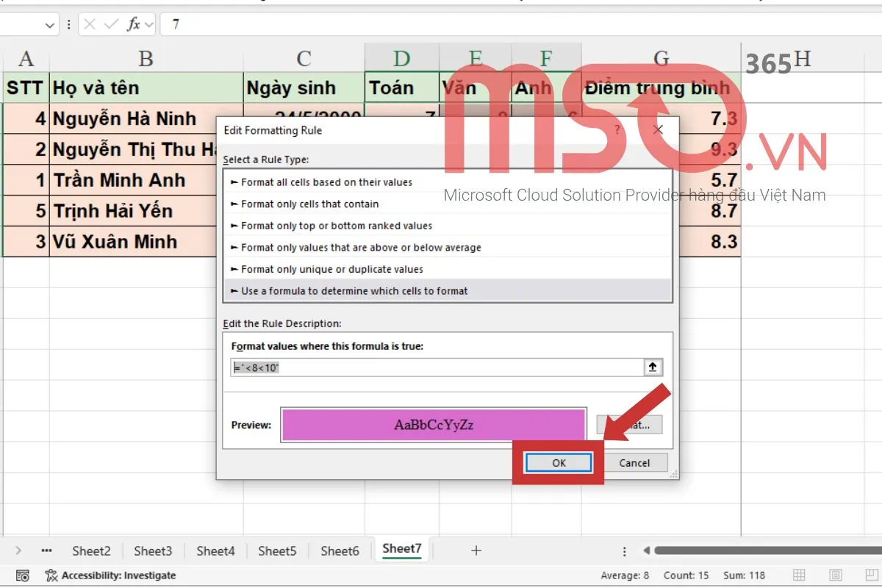The width and height of the screenshot is (882, 588).
Task: Expand the function dropdown arrow next to fx
Action: click(x=149, y=24)
